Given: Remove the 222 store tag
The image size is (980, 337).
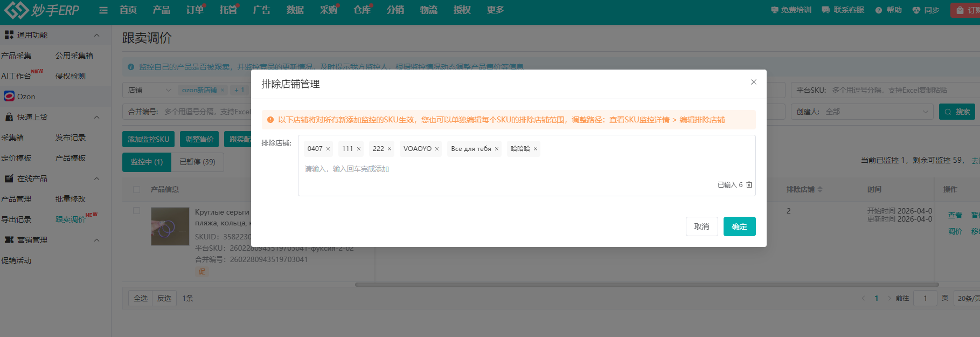Looking at the screenshot, I should click(390, 149).
